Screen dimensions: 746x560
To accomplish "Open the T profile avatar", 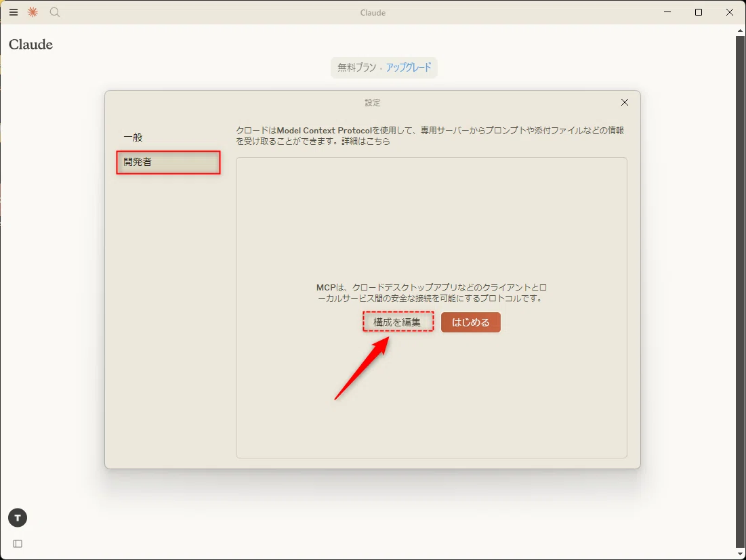I will coord(18,518).
